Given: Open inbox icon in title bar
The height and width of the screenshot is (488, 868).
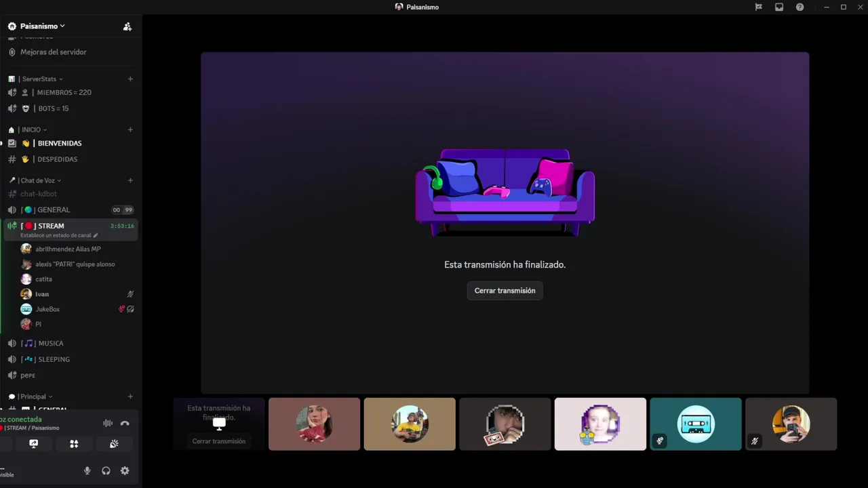Looking at the screenshot, I should click(779, 7).
